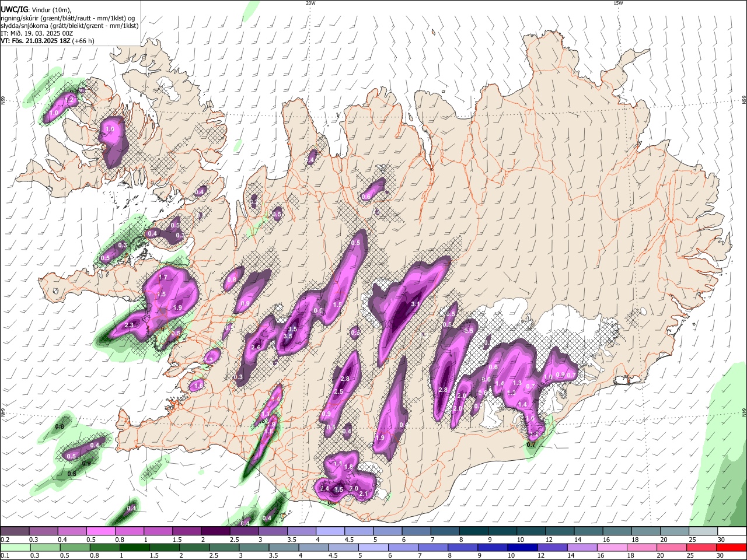The height and width of the screenshot is (560, 747).
Task: Click the '64N' latitude label on right edge
Action: [744, 411]
